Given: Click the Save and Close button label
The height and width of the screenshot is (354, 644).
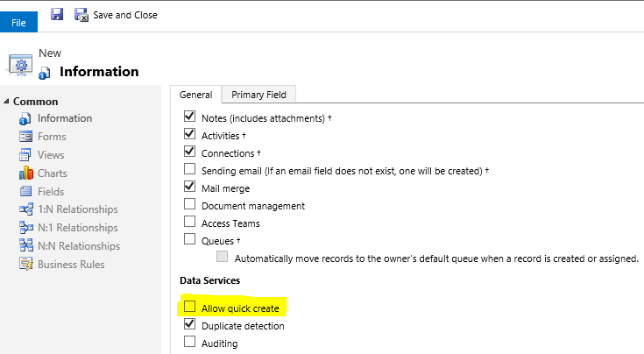Looking at the screenshot, I should 125,15.
